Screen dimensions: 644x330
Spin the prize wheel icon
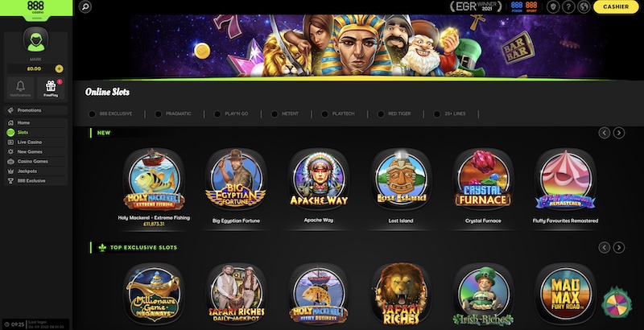(x=617, y=303)
